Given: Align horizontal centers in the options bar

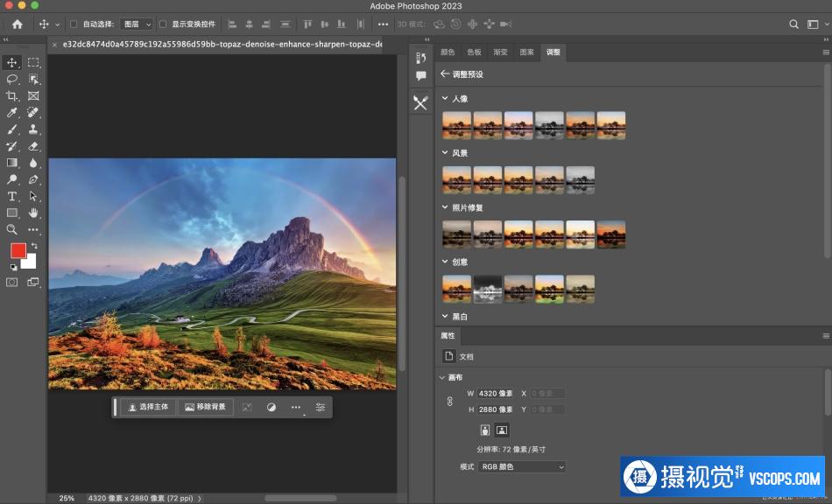Looking at the screenshot, I should (249, 24).
